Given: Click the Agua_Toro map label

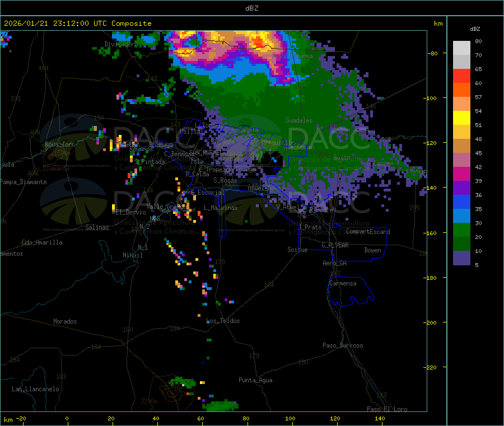Looking at the screenshot, I should (x=60, y=144).
